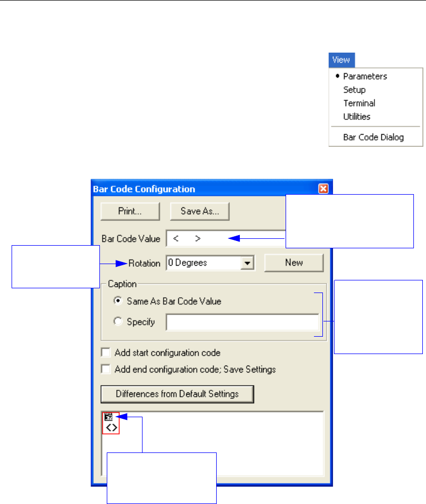Image resolution: width=426 pixels, height=504 pixels.
Task: Click the Specify caption text field
Action: coord(242,322)
